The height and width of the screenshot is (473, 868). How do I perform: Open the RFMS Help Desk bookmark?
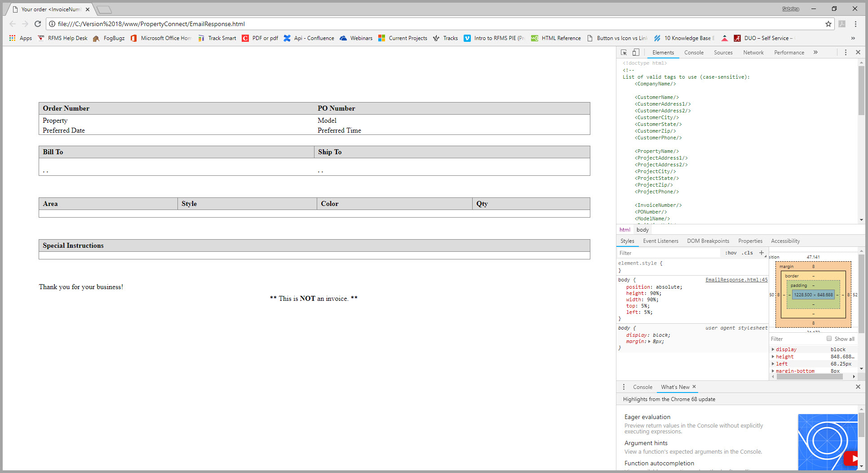pos(63,38)
